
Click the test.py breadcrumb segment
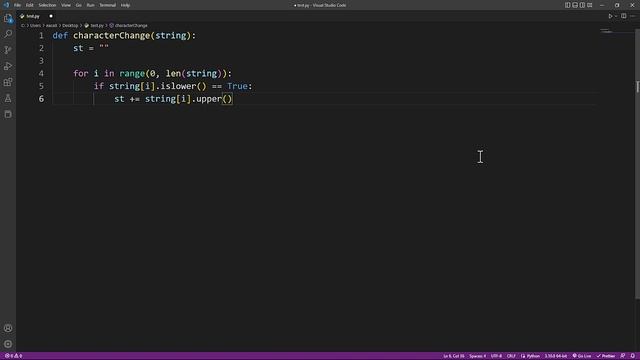pyautogui.click(x=94, y=26)
